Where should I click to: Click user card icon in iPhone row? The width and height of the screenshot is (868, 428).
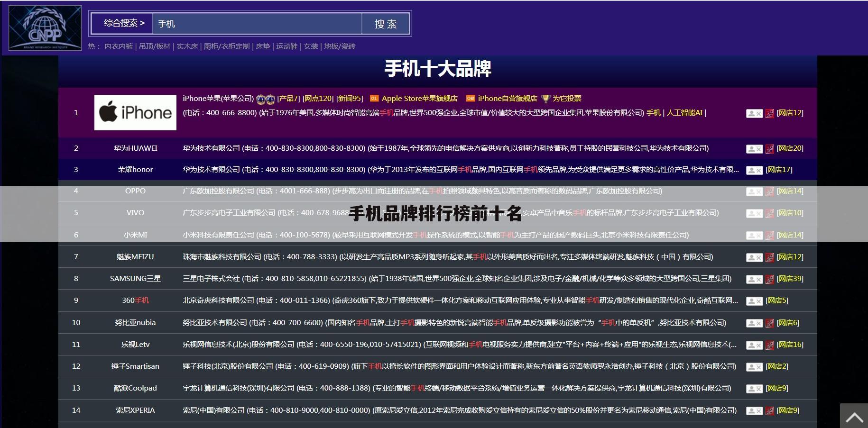[754, 113]
